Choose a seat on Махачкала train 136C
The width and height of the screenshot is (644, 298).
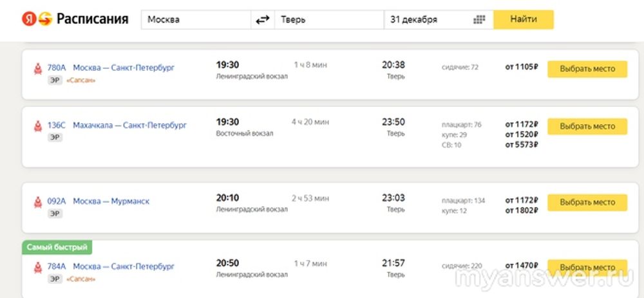587,126
